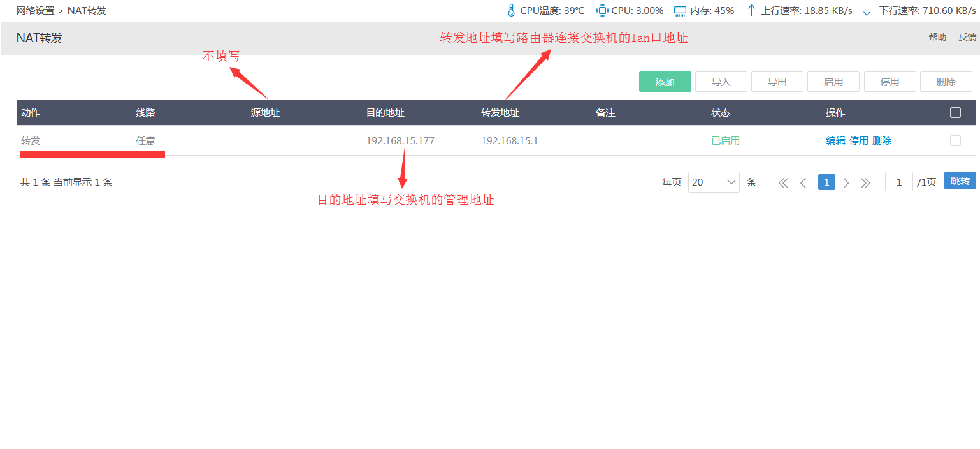This screenshot has height=449, width=980.
Task: Click the memory usage icon
Action: [x=680, y=11]
